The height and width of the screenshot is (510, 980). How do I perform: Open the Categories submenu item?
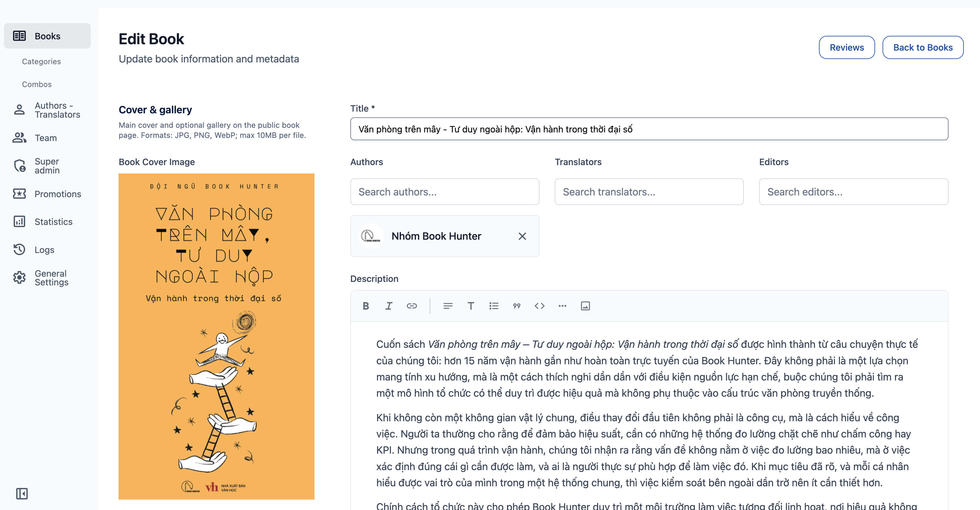click(x=41, y=61)
